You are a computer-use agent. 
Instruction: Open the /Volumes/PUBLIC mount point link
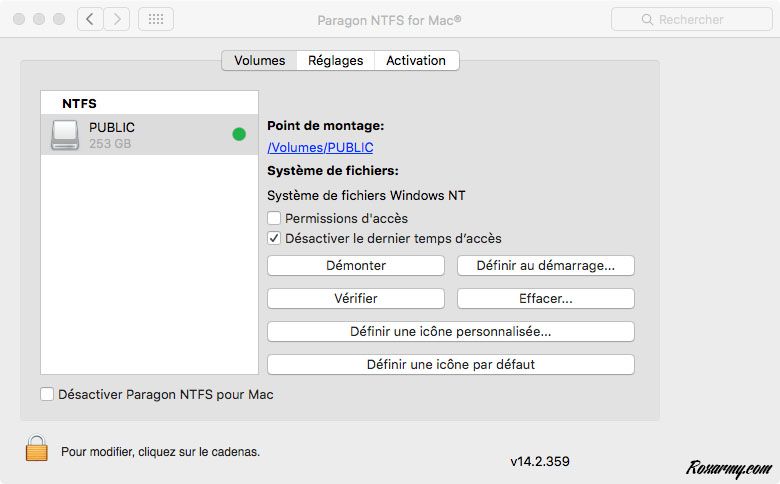click(x=320, y=148)
